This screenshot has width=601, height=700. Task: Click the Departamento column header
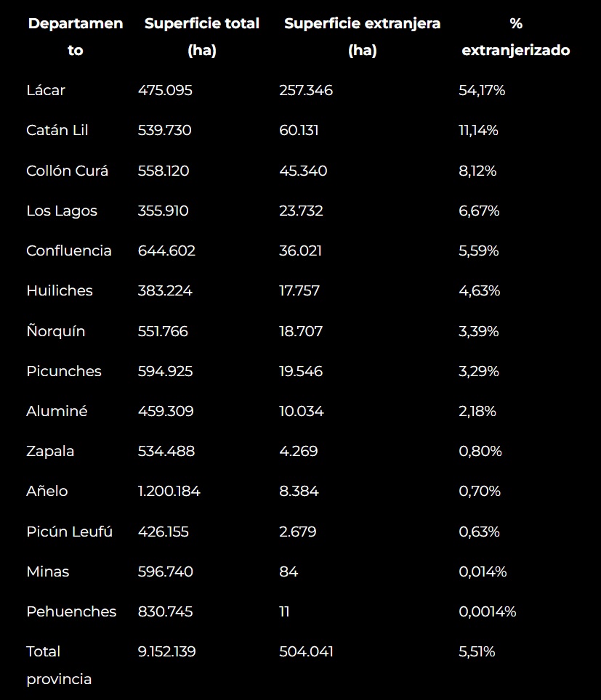(75, 36)
